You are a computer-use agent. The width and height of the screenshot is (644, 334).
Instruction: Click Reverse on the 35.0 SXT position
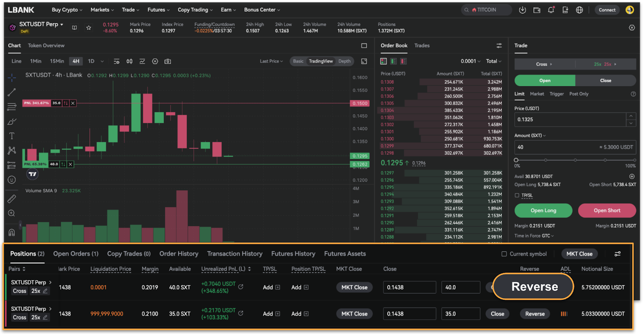[x=535, y=314]
